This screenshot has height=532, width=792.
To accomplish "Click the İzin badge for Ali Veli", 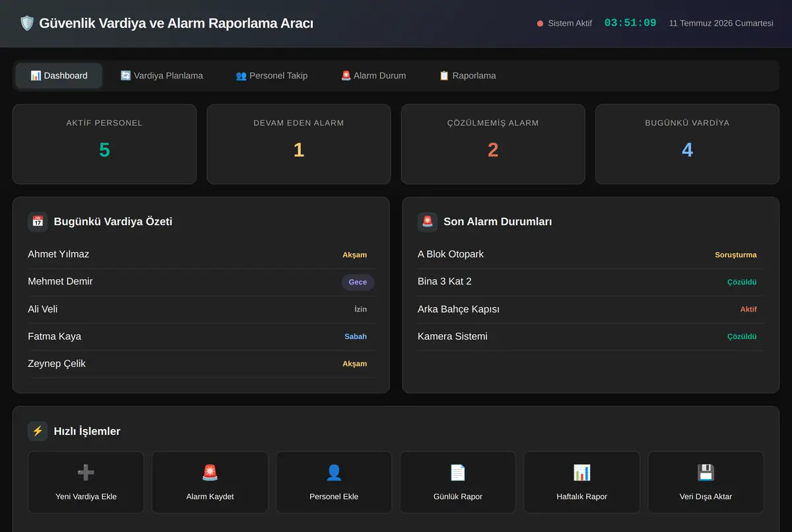I will pos(360,309).
